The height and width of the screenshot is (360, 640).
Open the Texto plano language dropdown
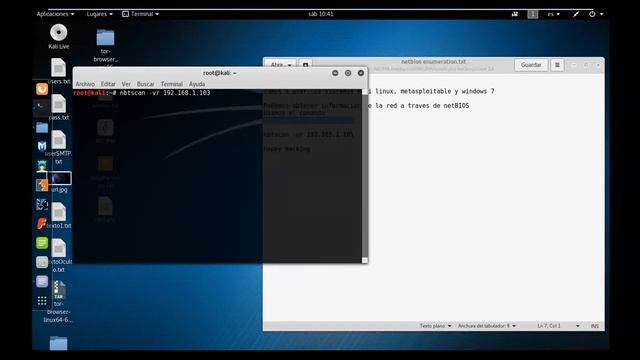tap(436, 326)
